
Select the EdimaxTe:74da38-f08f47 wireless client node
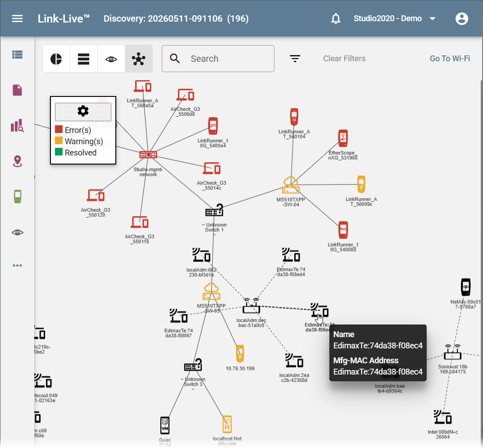(x=179, y=316)
